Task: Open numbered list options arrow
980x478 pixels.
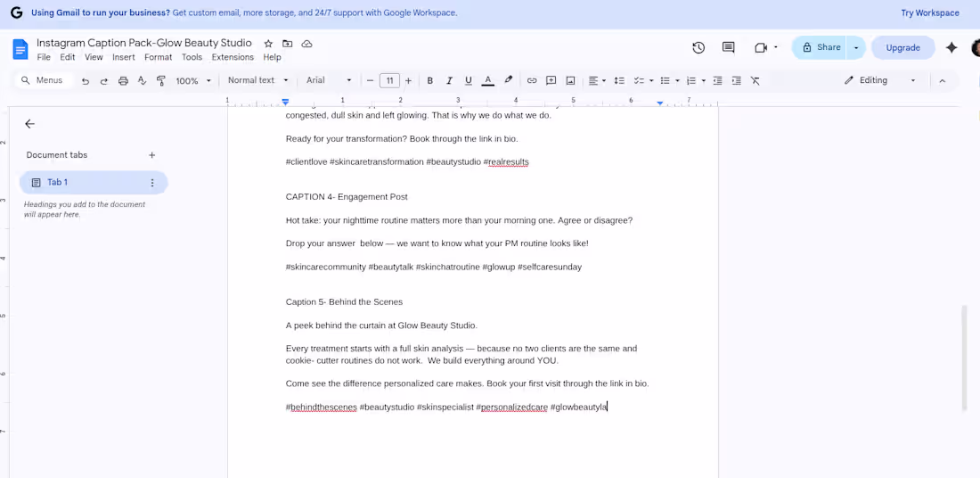Action: click(704, 81)
